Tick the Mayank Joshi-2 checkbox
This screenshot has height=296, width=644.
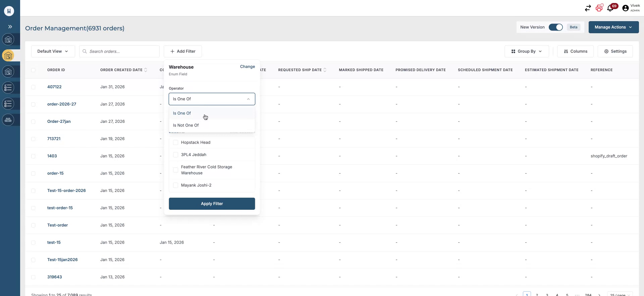[175, 185]
